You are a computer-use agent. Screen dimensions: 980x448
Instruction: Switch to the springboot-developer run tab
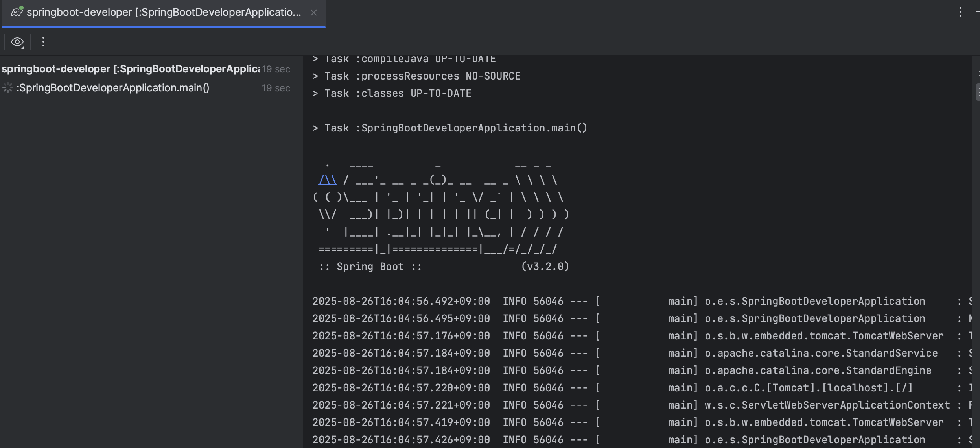[x=164, y=13]
